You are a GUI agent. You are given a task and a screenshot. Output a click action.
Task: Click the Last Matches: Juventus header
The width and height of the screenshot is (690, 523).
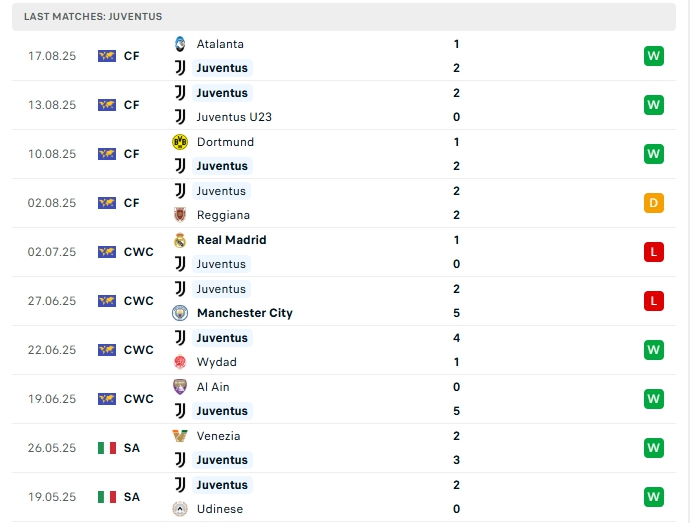(x=93, y=17)
